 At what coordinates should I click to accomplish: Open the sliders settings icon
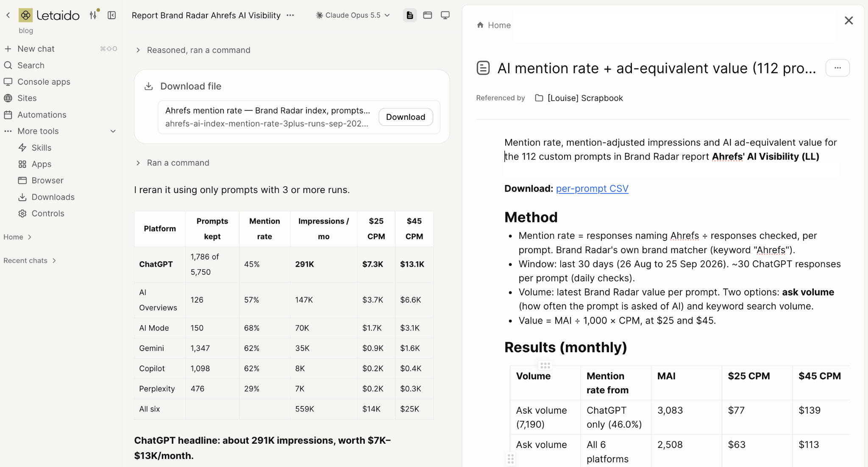[x=93, y=15]
